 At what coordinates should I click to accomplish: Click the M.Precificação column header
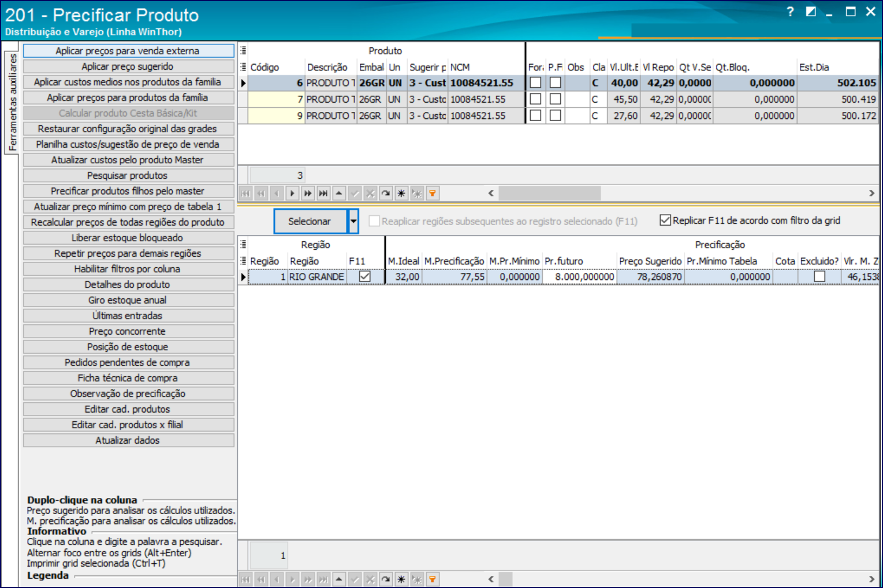[x=454, y=261]
